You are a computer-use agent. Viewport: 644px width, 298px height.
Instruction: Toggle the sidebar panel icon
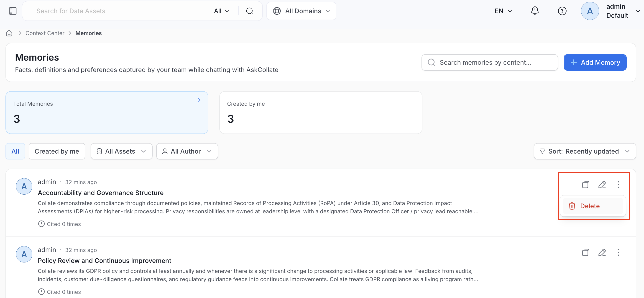click(x=13, y=11)
